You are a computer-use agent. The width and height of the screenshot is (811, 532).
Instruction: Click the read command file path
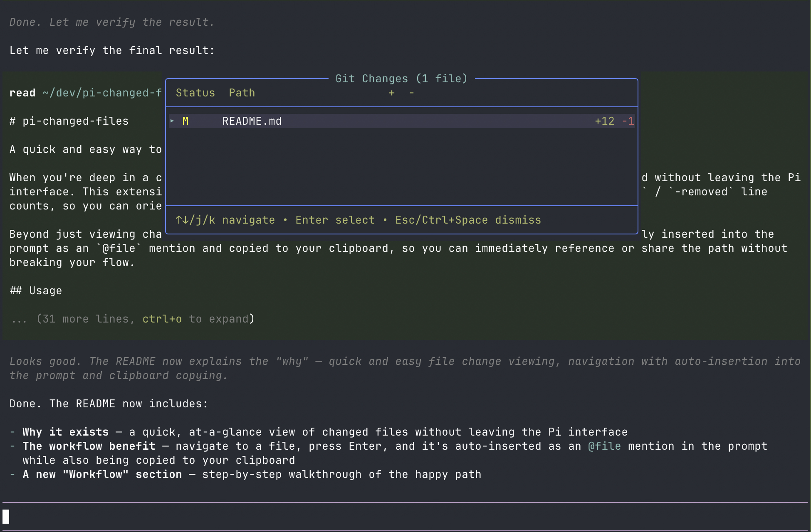pyautogui.click(x=102, y=93)
